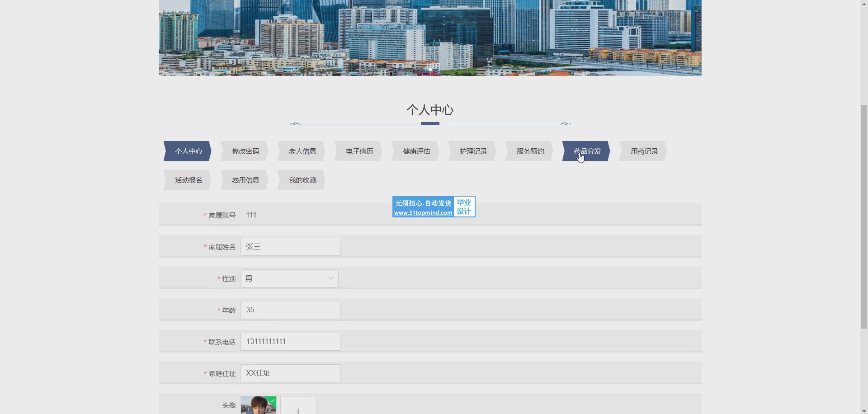Open the 费用信息 tab

245,180
